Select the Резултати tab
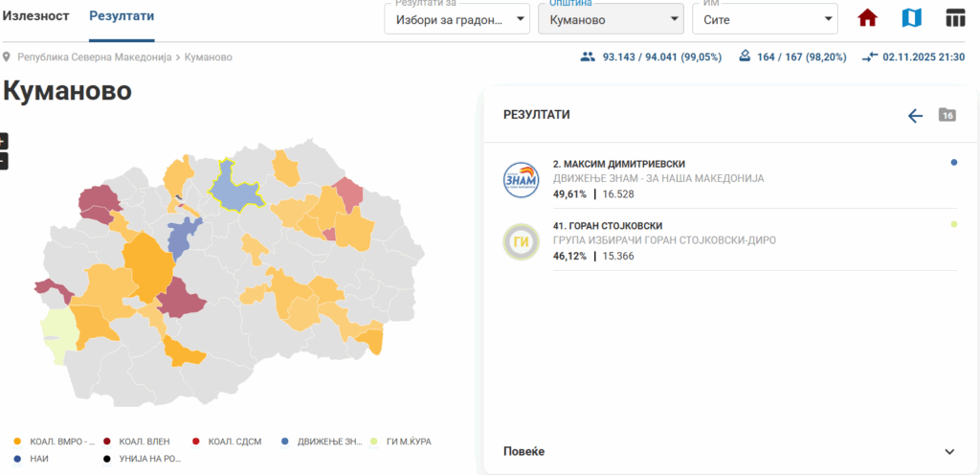The image size is (980, 475). [122, 16]
